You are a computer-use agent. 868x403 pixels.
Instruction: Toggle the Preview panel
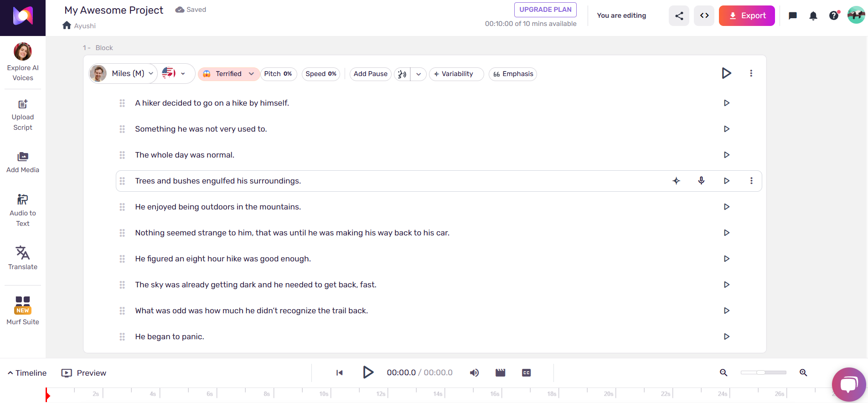coord(84,373)
